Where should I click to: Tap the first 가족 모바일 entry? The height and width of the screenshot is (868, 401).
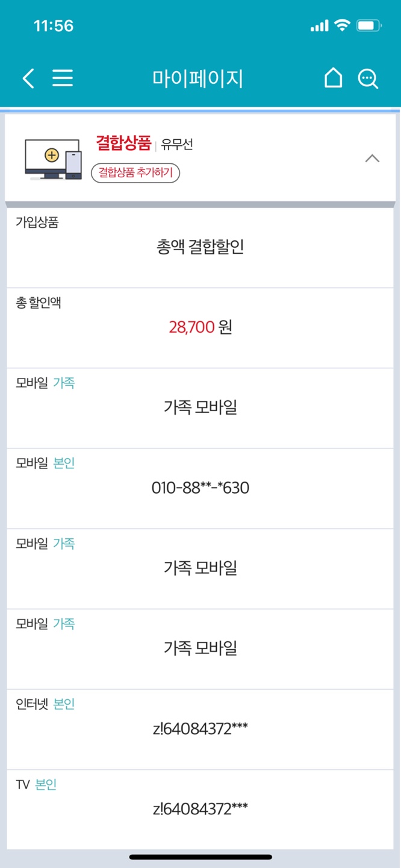click(200, 407)
